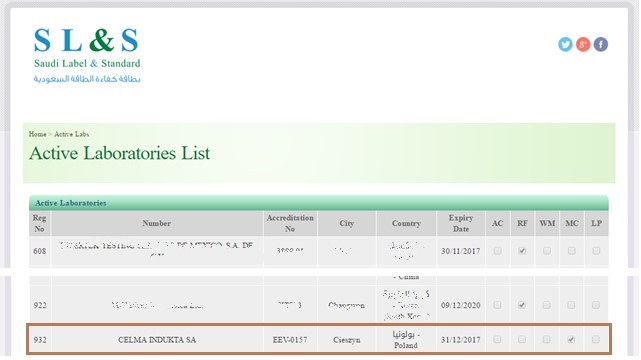Viewport: 641px width, 360px height.
Task: Select expiry date 31/12/2017
Action: tap(460, 340)
